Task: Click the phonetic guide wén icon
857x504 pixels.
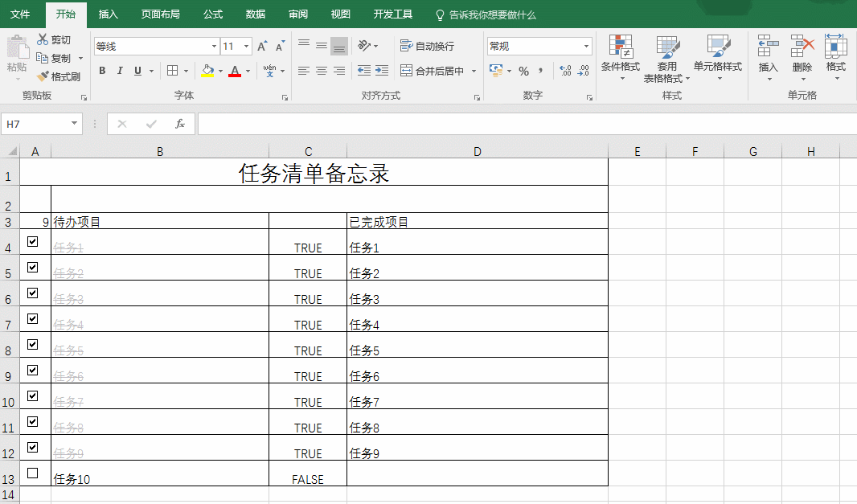Action: [269, 71]
